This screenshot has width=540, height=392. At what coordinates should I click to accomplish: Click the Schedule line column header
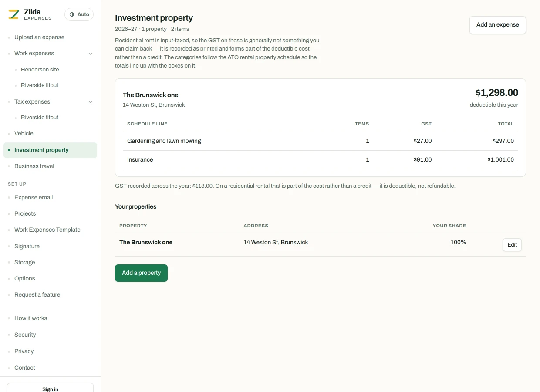(147, 124)
